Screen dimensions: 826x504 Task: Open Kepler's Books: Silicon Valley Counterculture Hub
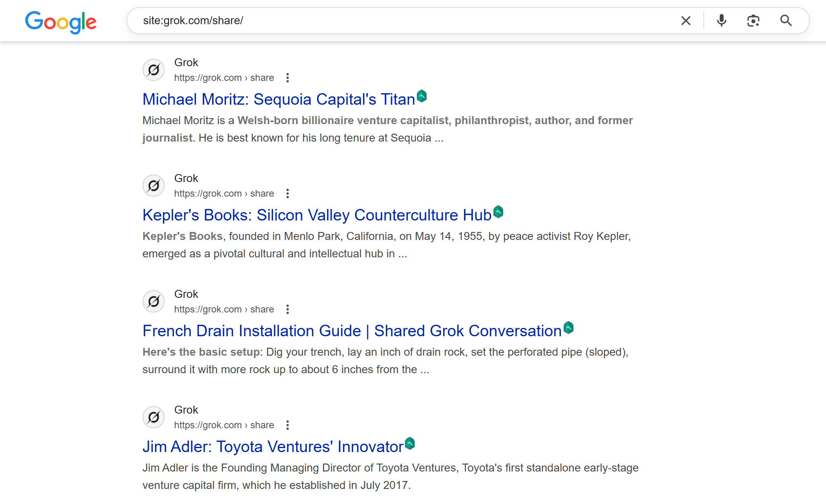(317, 215)
